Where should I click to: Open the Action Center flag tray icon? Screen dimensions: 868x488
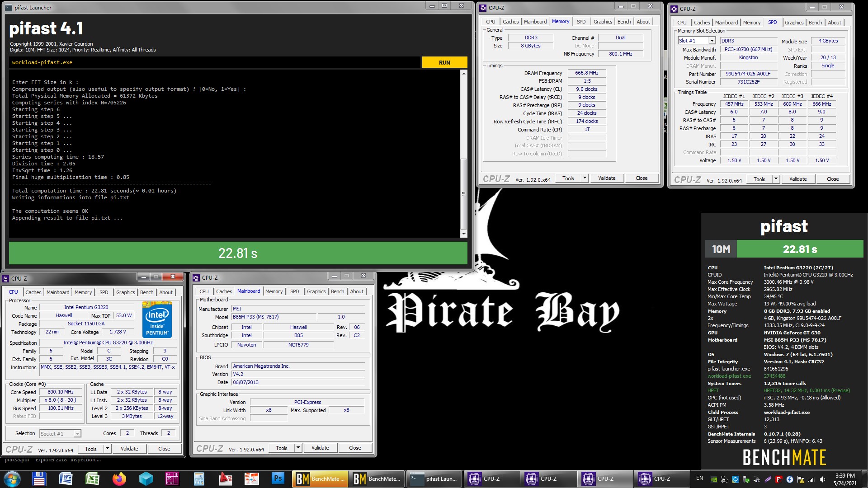tap(801, 479)
